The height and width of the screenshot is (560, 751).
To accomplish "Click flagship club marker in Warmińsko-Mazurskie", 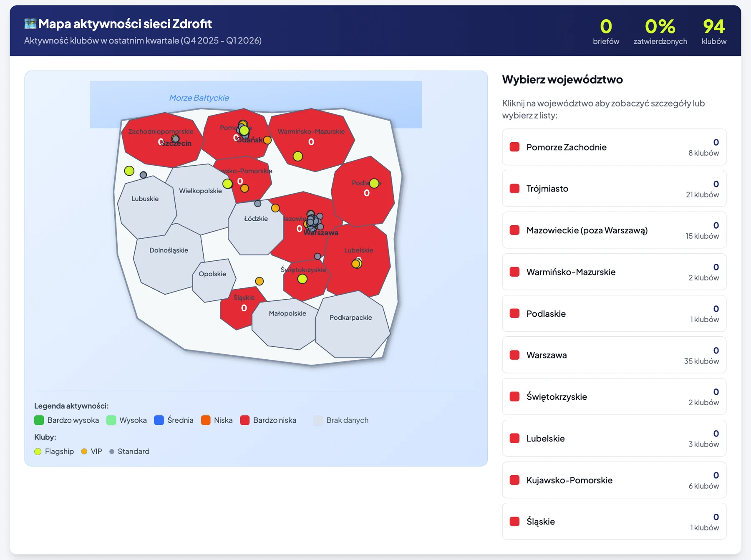I will coord(297,156).
